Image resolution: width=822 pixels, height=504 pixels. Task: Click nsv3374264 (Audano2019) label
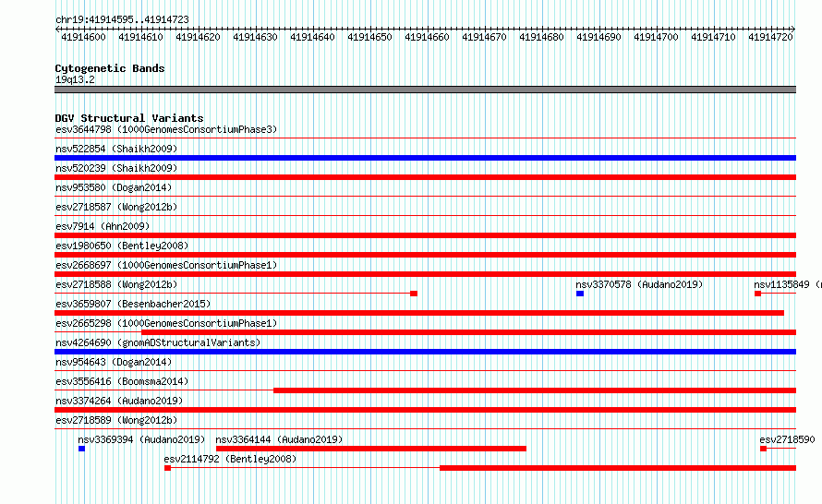[119, 401]
